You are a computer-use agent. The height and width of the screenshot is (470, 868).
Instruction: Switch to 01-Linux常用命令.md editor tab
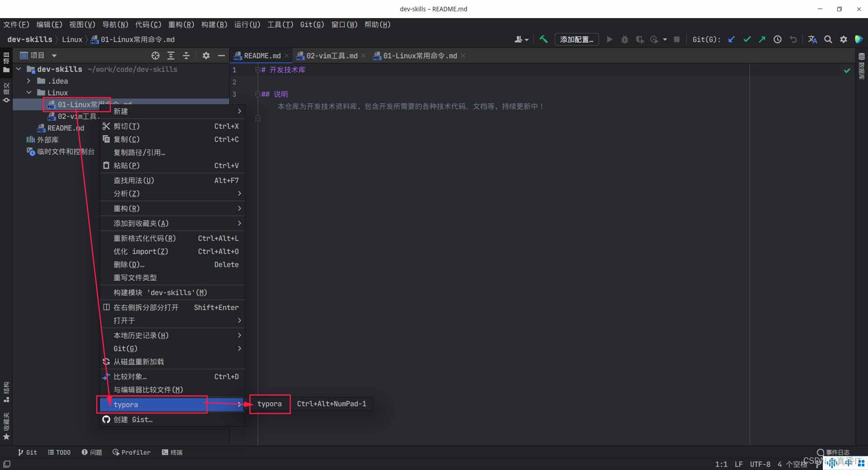tap(420, 56)
